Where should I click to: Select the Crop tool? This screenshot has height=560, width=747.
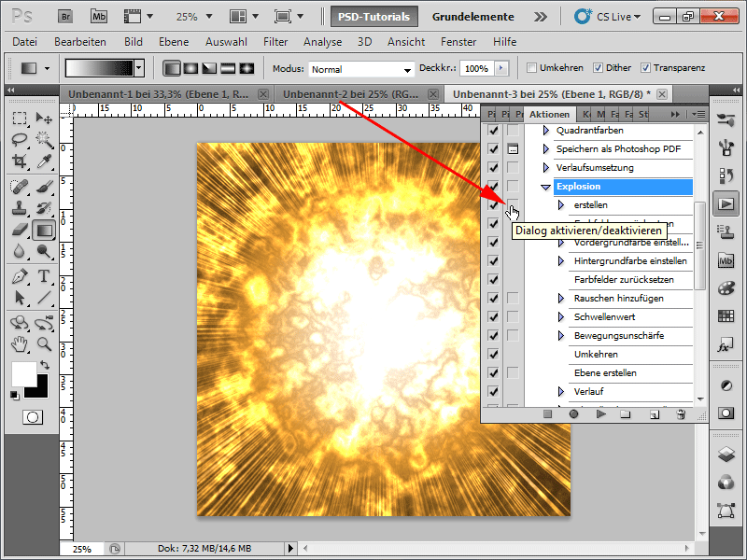click(20, 161)
